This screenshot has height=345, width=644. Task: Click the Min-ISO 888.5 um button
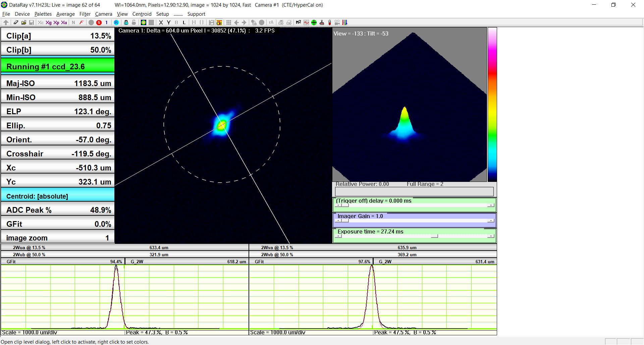coord(58,97)
